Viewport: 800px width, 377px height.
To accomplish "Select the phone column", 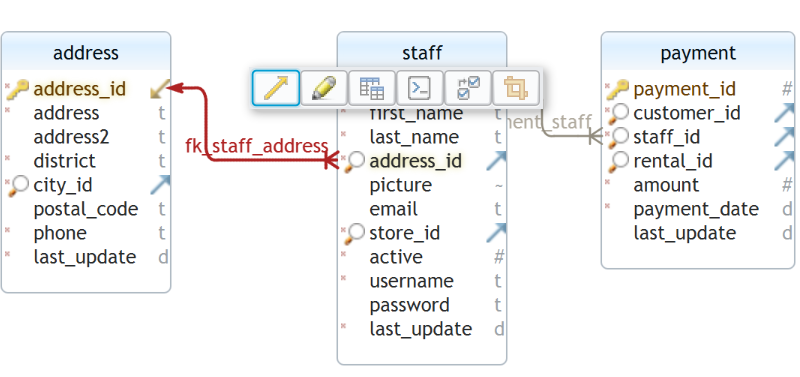I will tap(60, 233).
